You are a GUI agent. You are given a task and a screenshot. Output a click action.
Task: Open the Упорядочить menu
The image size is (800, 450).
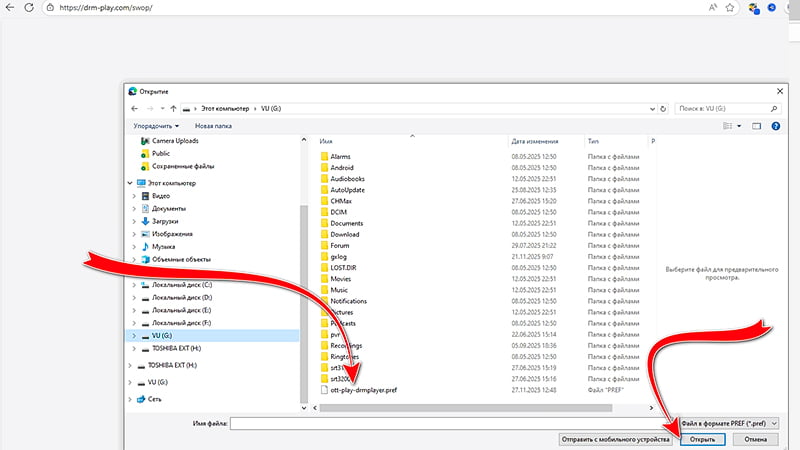tap(156, 126)
